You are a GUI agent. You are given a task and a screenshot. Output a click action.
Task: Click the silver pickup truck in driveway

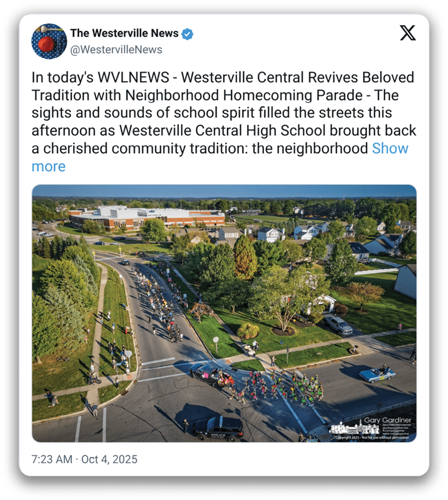point(338,324)
